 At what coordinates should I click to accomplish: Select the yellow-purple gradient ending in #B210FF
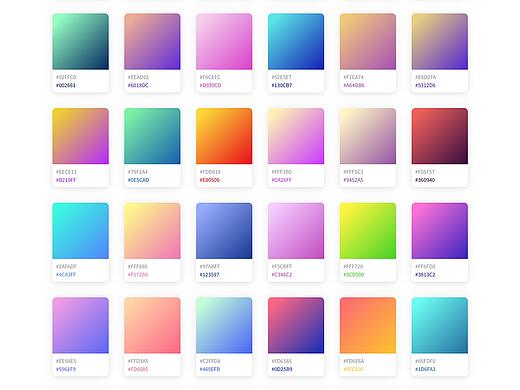click(80, 136)
